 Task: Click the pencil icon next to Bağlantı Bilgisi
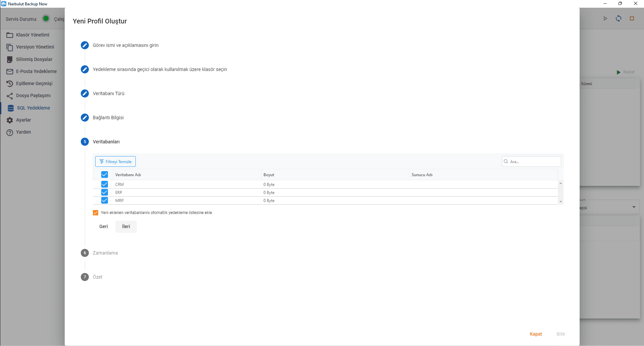tap(85, 118)
